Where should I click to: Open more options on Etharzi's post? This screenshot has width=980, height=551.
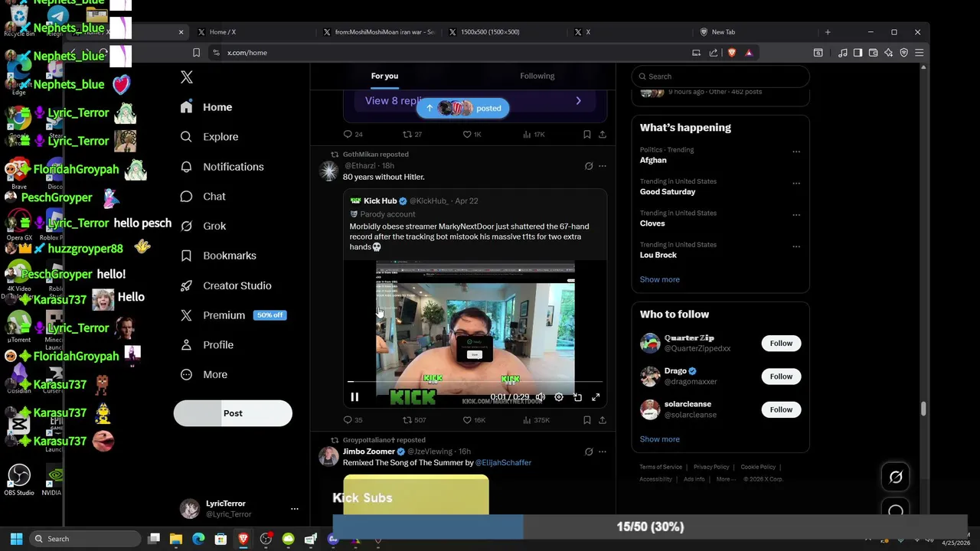603,166
